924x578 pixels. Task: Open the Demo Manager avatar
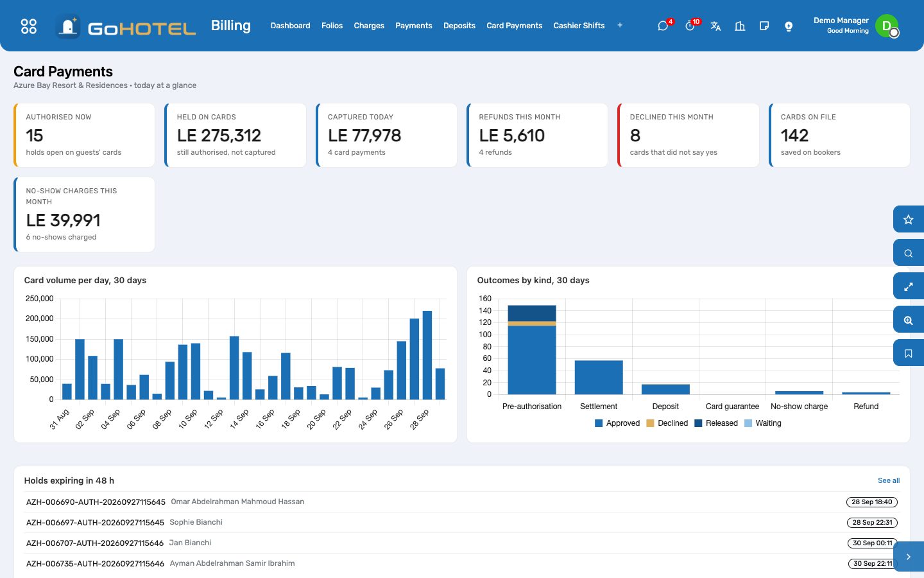pos(887,26)
